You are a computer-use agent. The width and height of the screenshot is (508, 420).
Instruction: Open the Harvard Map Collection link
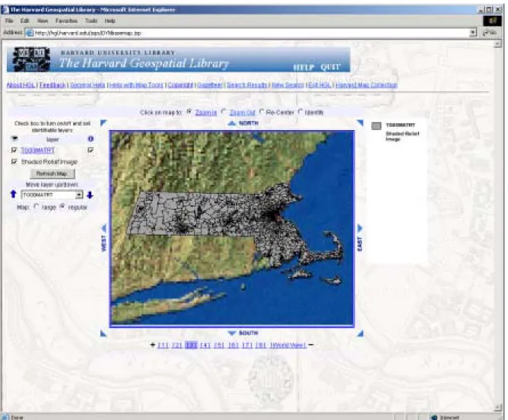tap(367, 85)
